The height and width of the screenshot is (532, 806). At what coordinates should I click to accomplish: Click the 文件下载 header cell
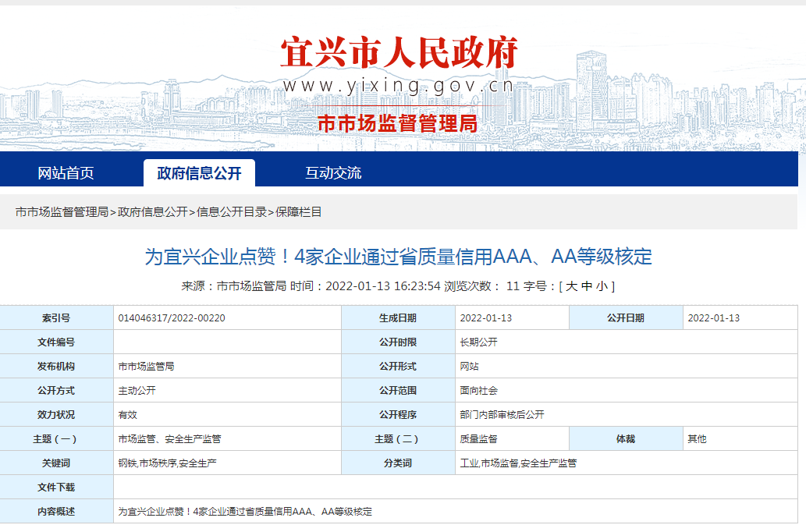click(56, 488)
